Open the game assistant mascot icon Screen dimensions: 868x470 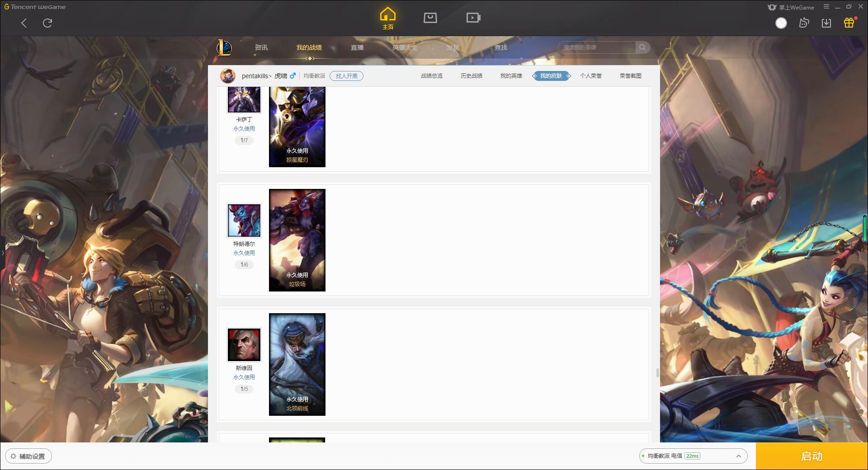click(x=804, y=23)
